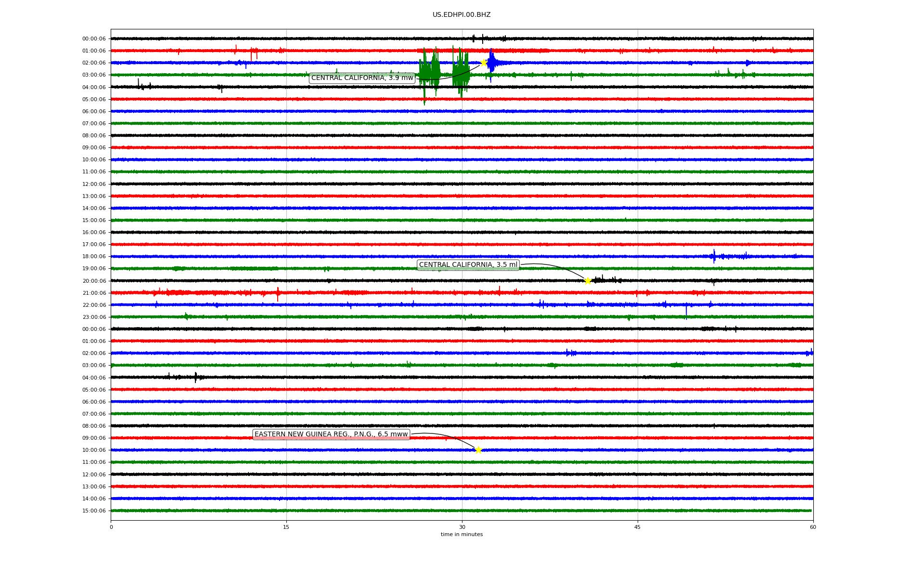
Task: Click the 60 tick on the time axis
Action: coord(813,527)
